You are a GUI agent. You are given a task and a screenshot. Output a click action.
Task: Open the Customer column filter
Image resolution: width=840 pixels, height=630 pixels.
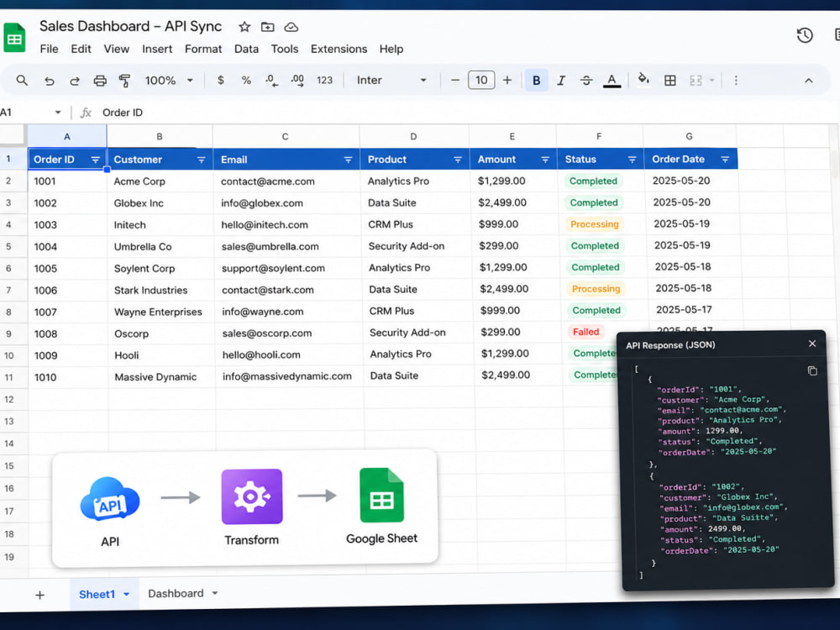coord(202,160)
